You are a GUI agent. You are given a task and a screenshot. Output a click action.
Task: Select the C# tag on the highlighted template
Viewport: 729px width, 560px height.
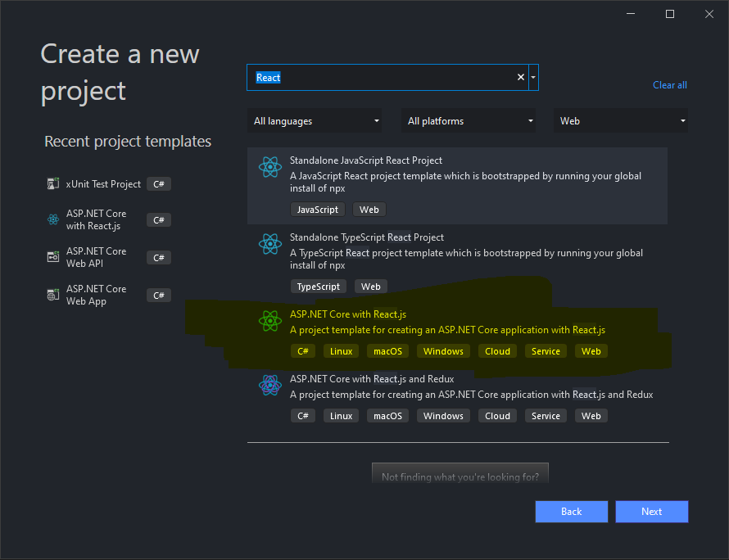[303, 350]
